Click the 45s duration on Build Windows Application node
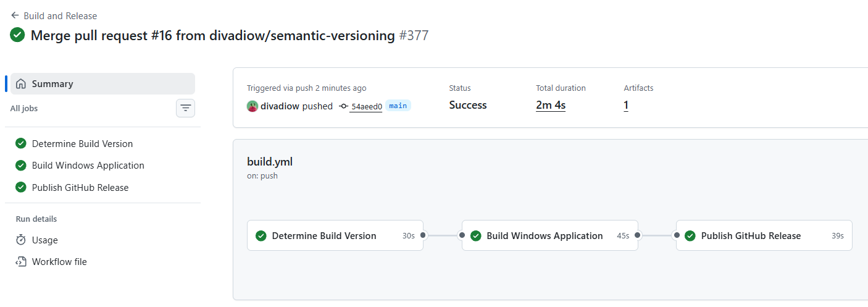 click(x=623, y=236)
